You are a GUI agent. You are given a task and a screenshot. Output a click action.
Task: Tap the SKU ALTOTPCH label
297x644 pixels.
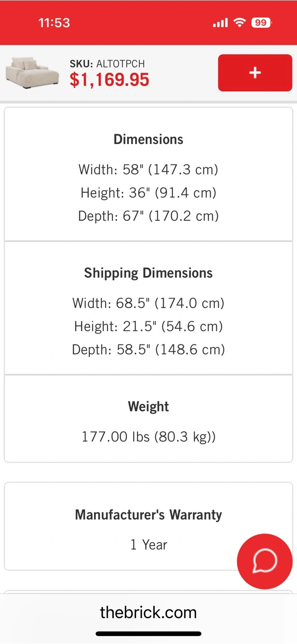pyautogui.click(x=107, y=64)
